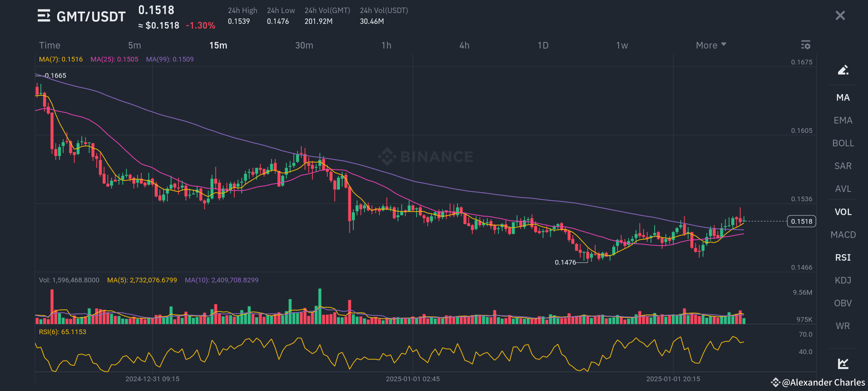Click the RSI(6) yellow value label
Image resolution: width=868 pixels, height=391 pixels.
[62, 332]
